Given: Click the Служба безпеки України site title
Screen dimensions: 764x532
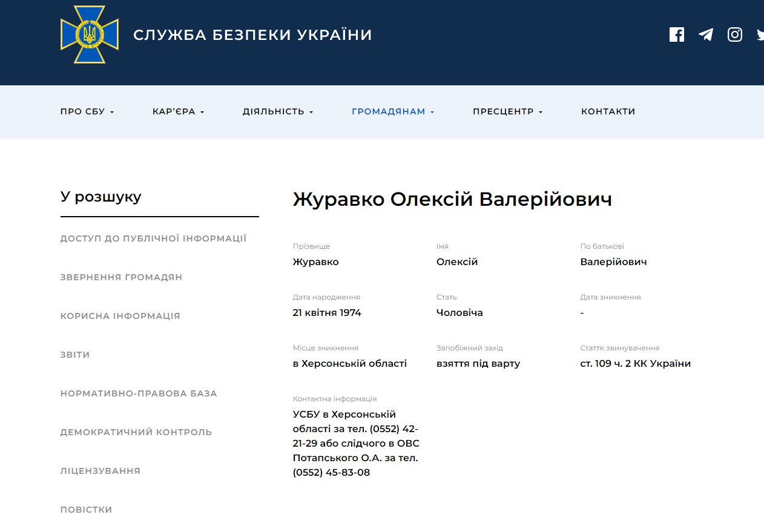Looking at the screenshot, I should click(252, 35).
